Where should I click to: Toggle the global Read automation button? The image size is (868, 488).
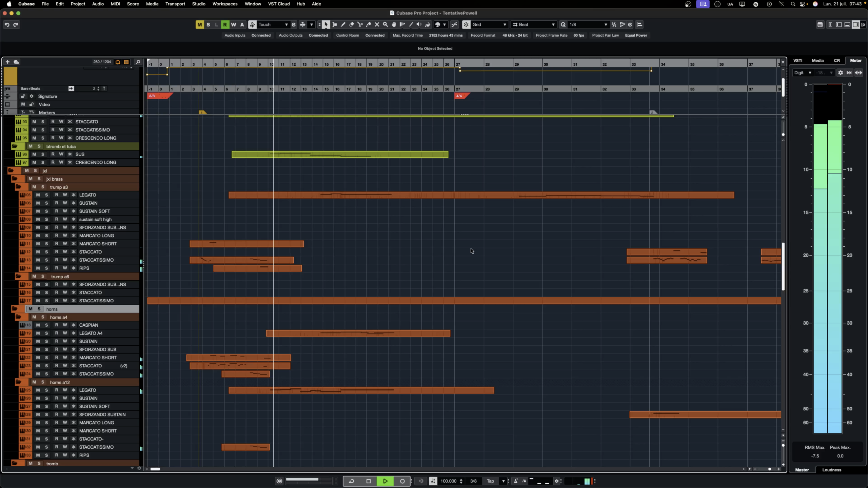(225, 24)
